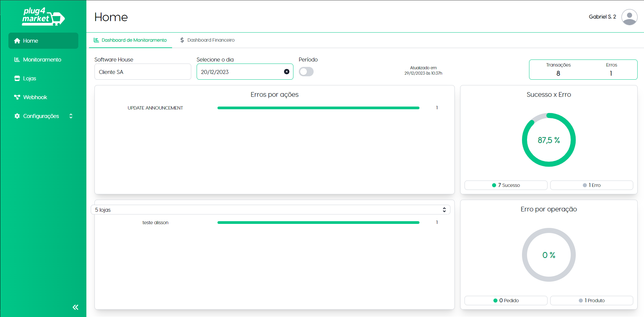The image size is (644, 317).
Task: Click the user avatar next to Gabriel S. 2
Action: 629,17
